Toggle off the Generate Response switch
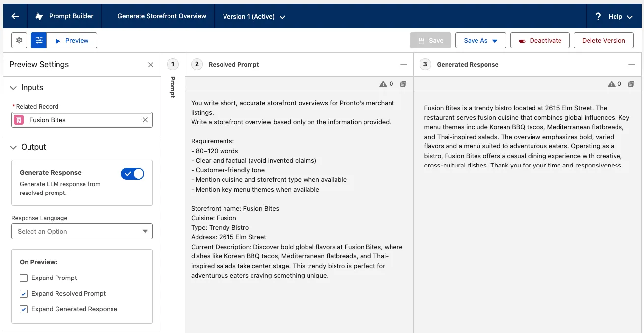The width and height of the screenshot is (644, 333). click(x=133, y=174)
